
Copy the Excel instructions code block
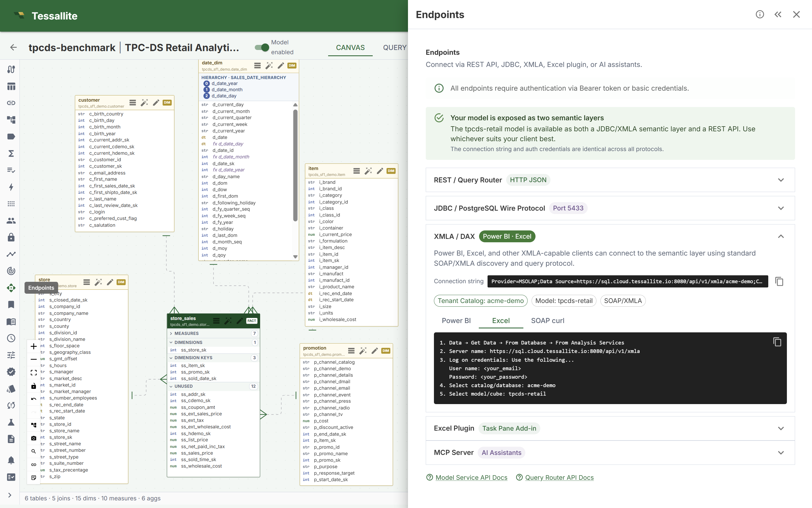(777, 342)
